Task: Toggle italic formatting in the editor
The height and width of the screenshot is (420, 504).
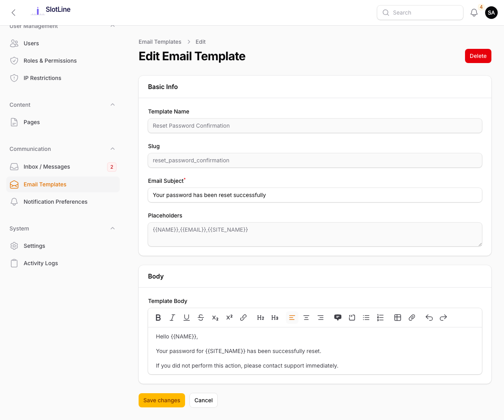Action: click(172, 318)
